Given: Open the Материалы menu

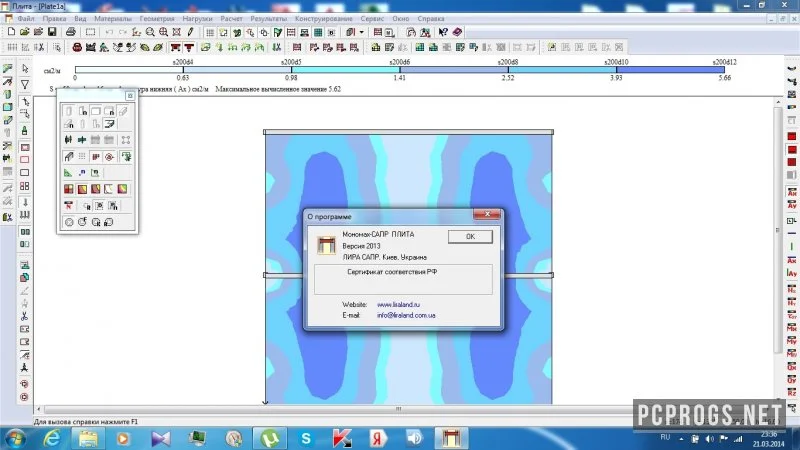Looking at the screenshot, I should [x=113, y=18].
